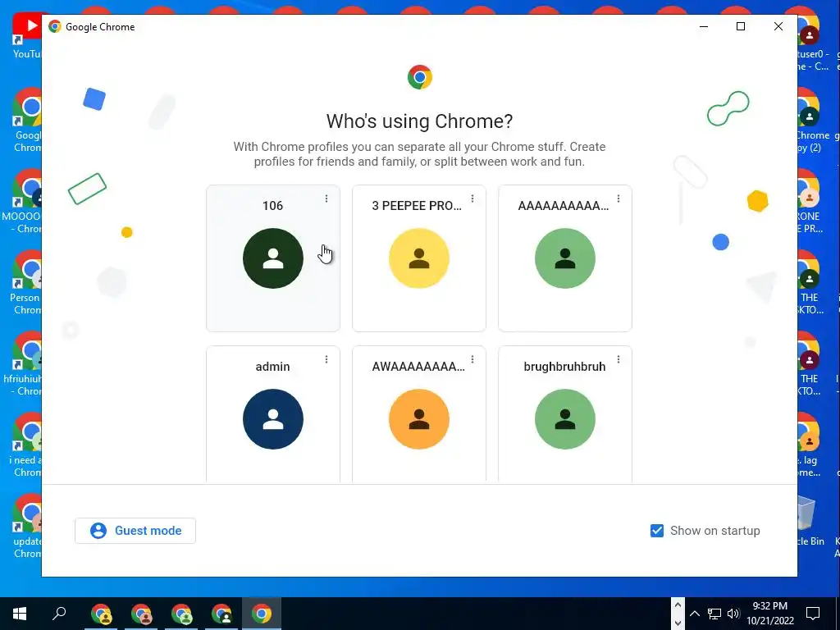Screen dimensions: 840x630
Task: Open more options for 3 PEEPEE PRO... profile
Action: point(472,199)
